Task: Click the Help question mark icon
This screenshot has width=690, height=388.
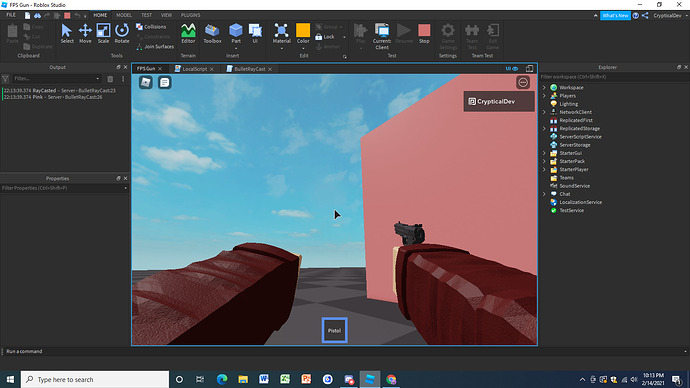Action: tap(635, 15)
